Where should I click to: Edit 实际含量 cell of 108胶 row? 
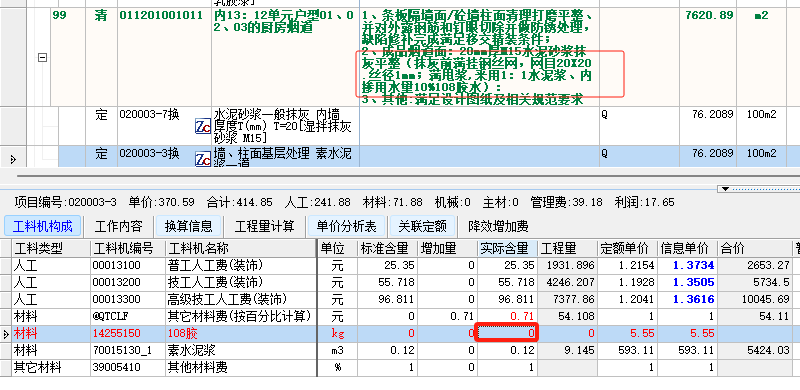click(507, 333)
